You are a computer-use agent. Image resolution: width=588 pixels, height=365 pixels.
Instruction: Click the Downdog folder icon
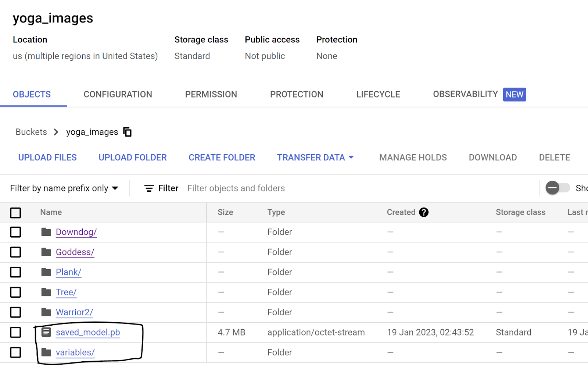46,232
